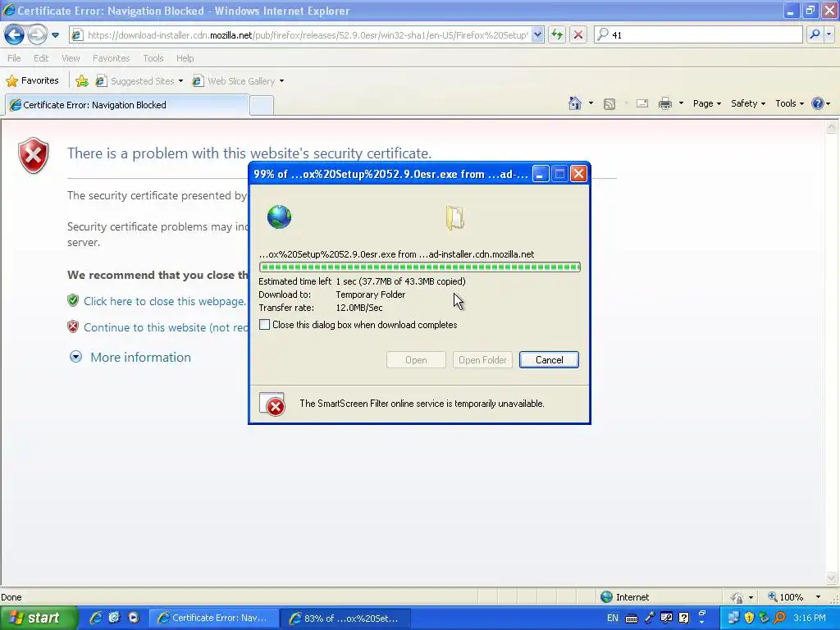The height and width of the screenshot is (630, 840).
Task: Open Suggested Sites in favorites bar
Action: 139,81
